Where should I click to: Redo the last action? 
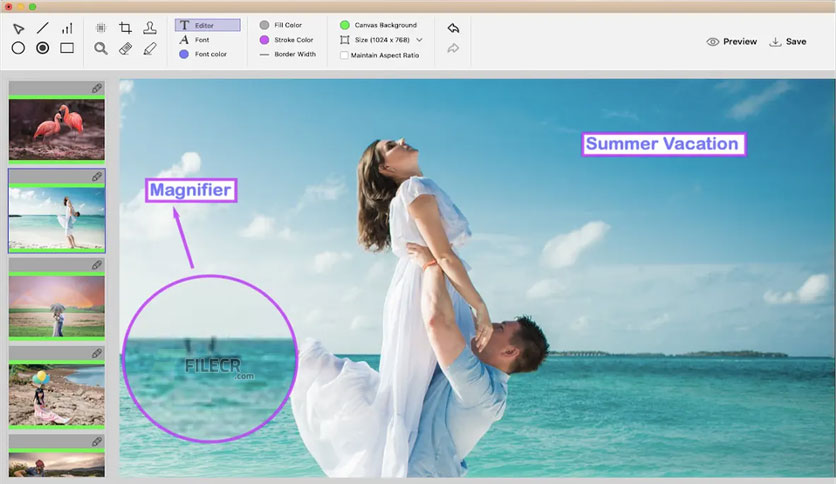click(x=453, y=49)
